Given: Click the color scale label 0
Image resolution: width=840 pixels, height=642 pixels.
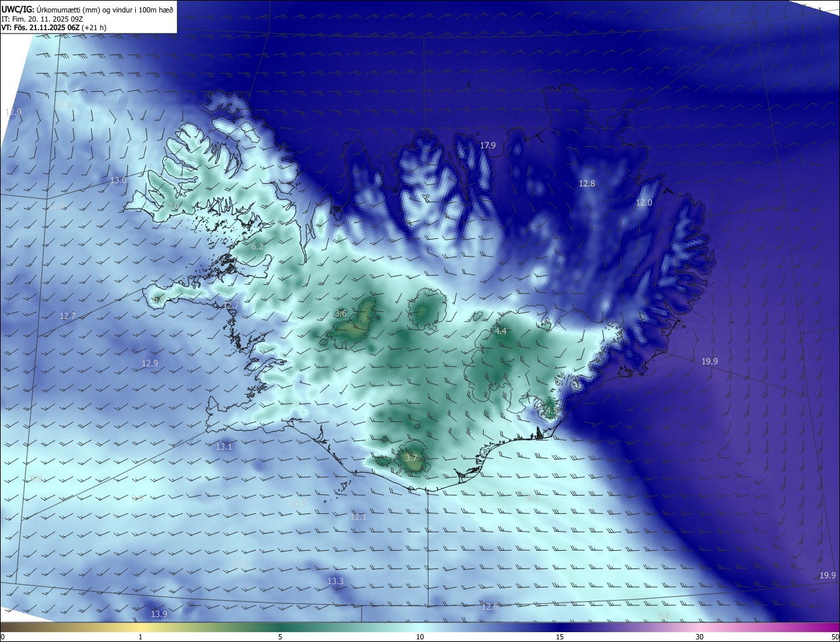Looking at the screenshot, I should coord(2,637).
